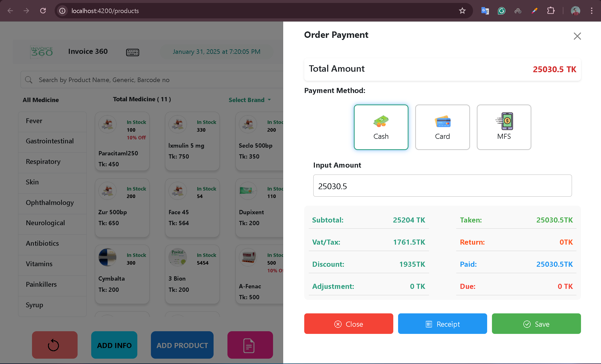Click the ADD INFO button
This screenshot has width=601, height=364.
(114, 345)
